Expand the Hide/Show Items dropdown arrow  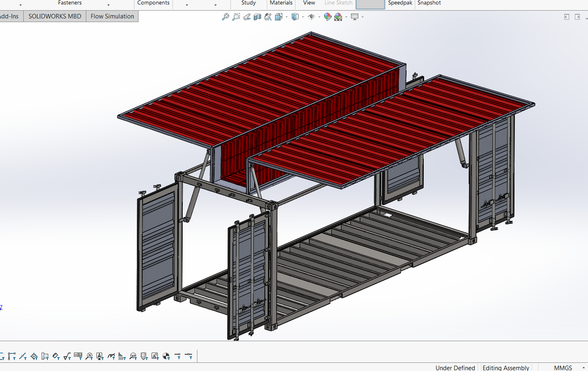319,17
